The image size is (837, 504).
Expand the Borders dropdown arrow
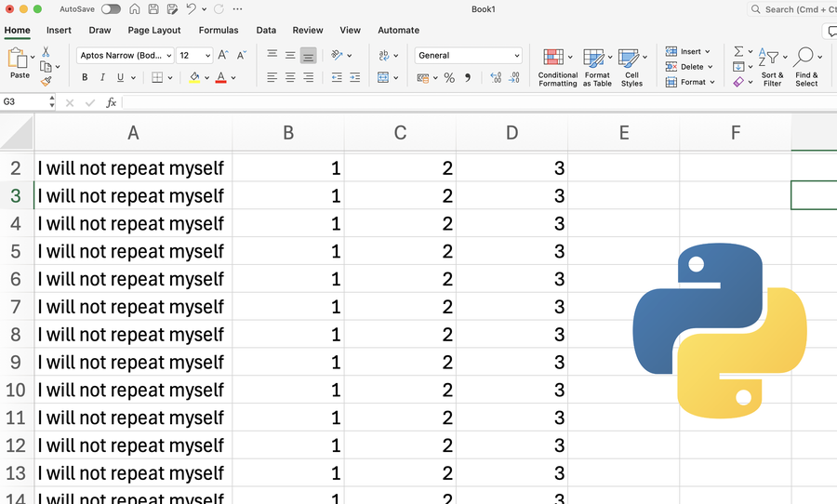pos(170,78)
